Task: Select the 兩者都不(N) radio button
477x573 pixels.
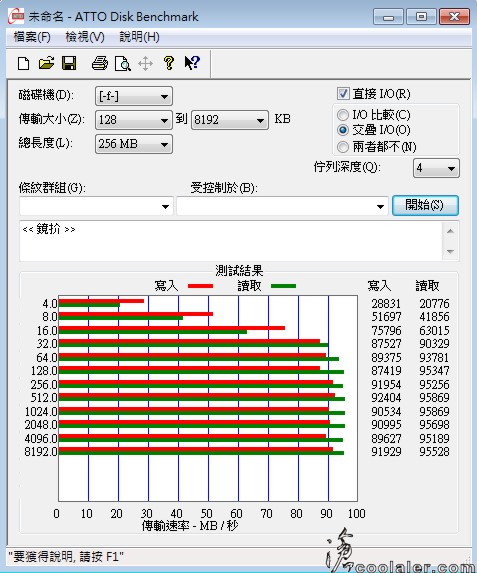Action: tap(342, 147)
